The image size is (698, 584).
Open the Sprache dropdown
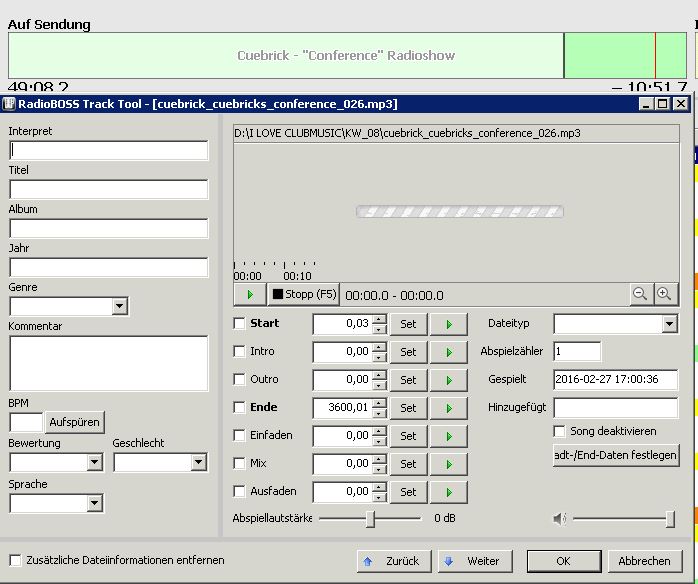coord(94,503)
